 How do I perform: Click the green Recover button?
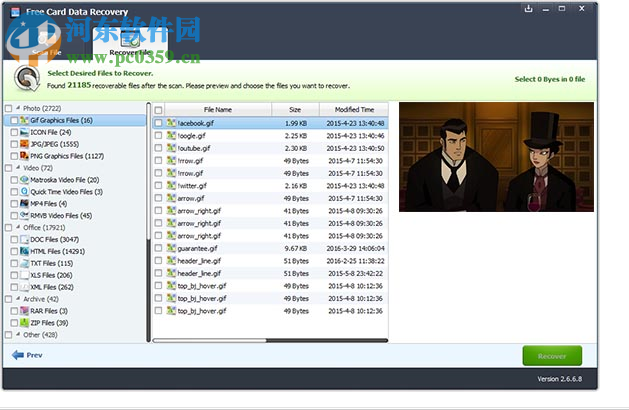click(x=552, y=356)
